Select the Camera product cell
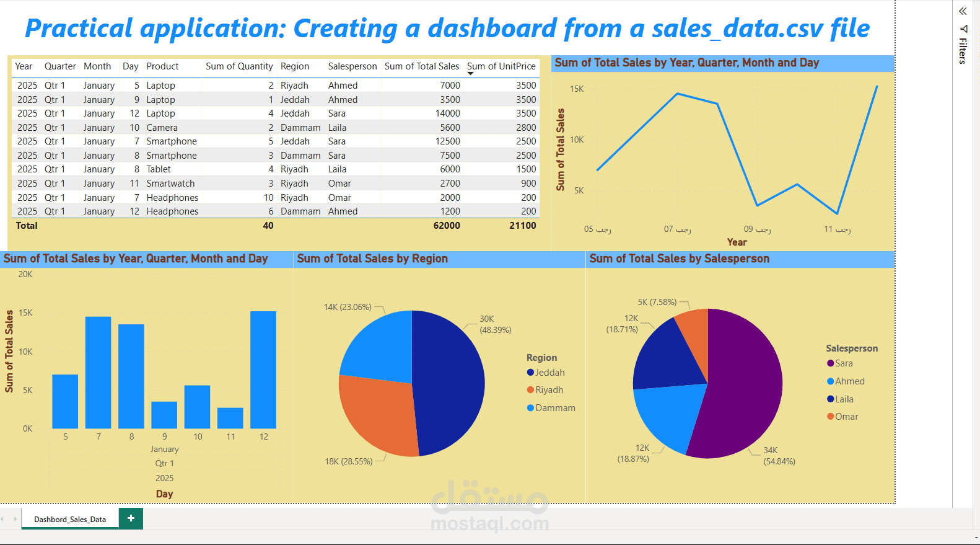This screenshot has height=545, width=980. tap(162, 128)
